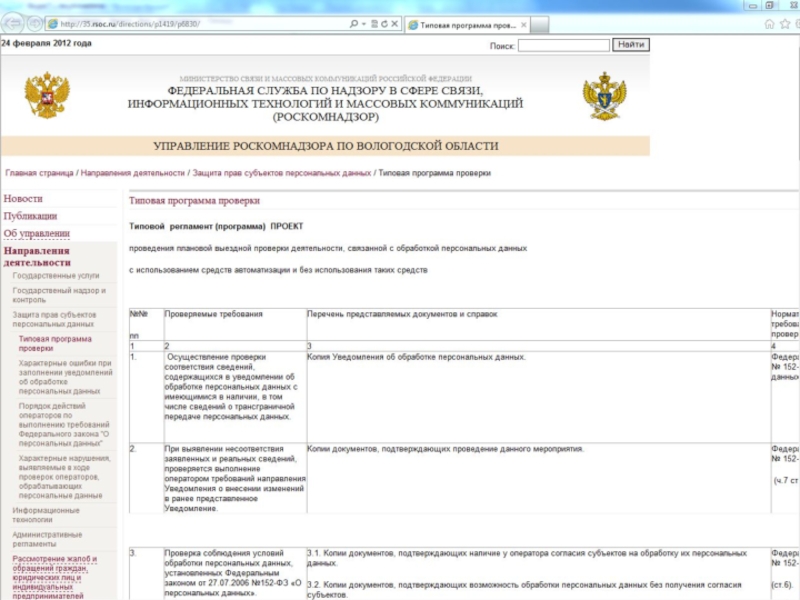Click the date '24 февраля 2012 года'

coord(46,43)
